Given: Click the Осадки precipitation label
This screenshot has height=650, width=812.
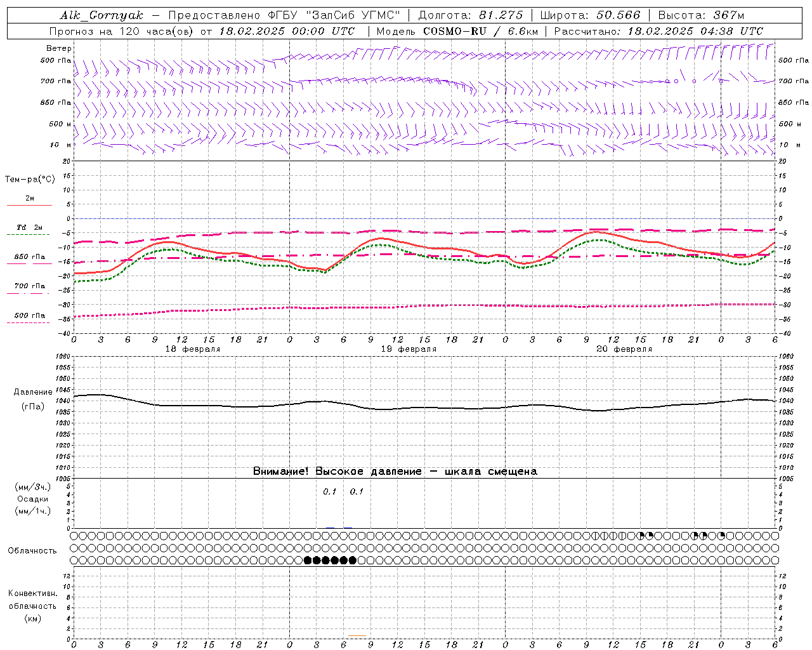Looking at the screenshot, I should (x=33, y=499).
